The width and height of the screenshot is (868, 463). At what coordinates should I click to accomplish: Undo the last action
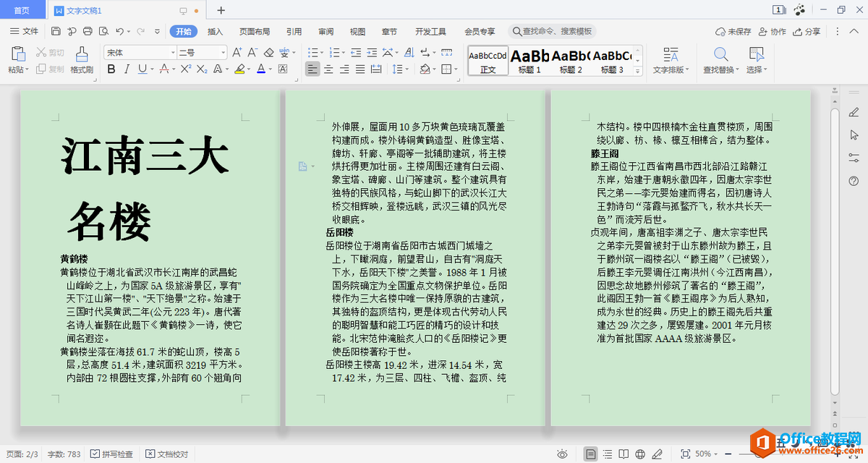pos(119,31)
